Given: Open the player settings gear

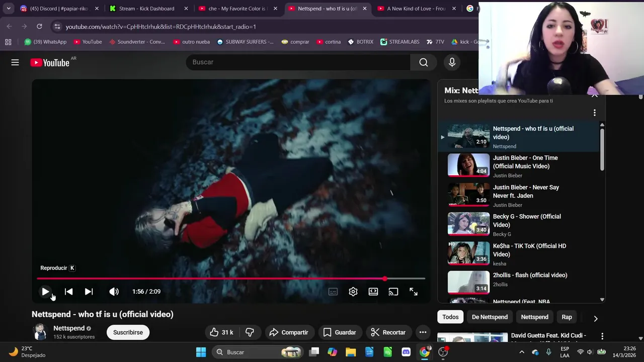Looking at the screenshot, I should pyautogui.click(x=353, y=292).
